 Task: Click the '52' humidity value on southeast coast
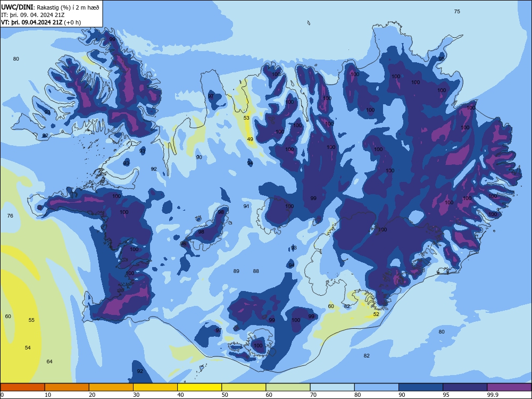click(x=376, y=314)
